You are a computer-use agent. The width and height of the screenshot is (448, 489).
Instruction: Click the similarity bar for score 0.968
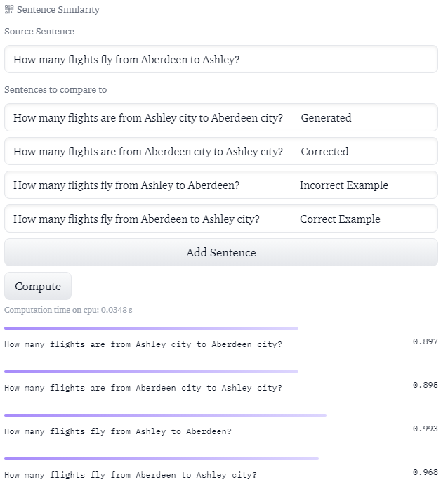coord(162,459)
